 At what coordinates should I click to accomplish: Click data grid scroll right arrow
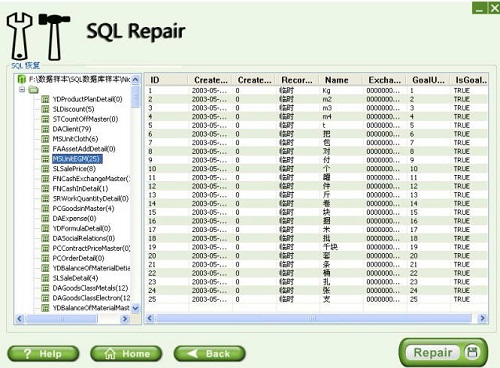482,318
